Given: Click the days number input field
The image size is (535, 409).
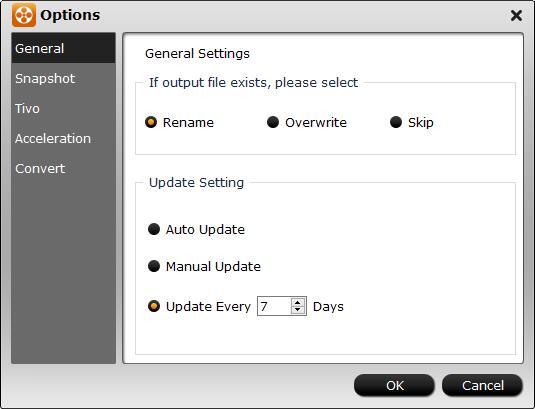Looking at the screenshot, I should (x=274, y=306).
